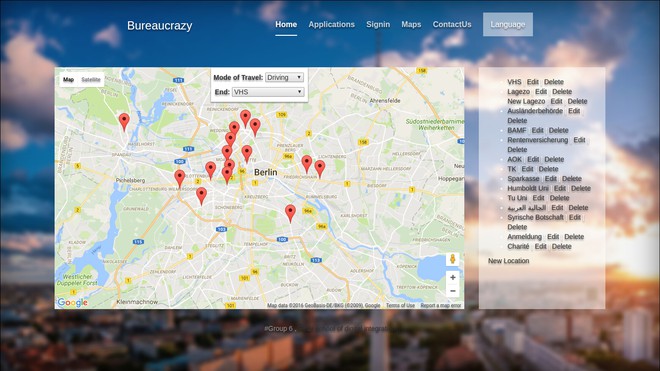Image resolution: width=660 pixels, height=371 pixels.
Task: Switch map to Satellite view
Action: (91, 80)
